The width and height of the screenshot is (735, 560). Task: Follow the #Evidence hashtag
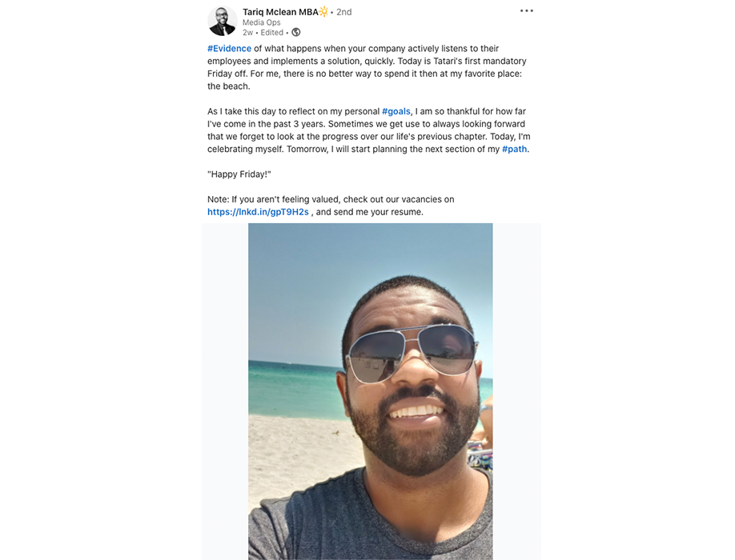click(229, 48)
